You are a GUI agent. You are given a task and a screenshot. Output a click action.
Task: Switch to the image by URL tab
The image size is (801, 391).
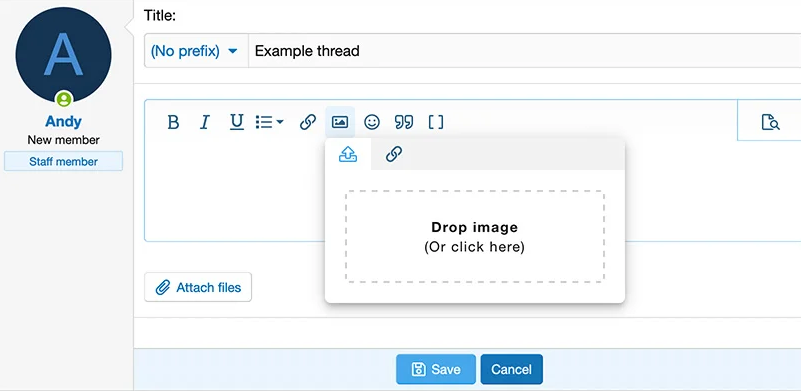click(394, 154)
